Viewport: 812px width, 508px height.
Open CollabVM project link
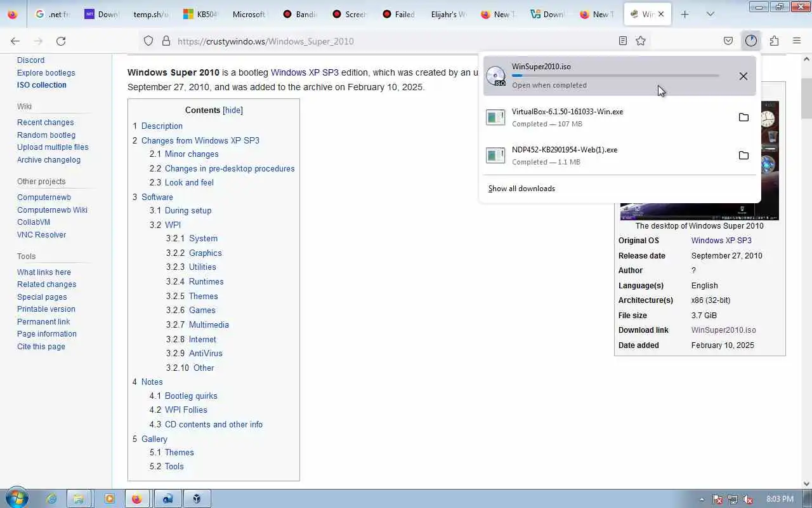[34, 222]
